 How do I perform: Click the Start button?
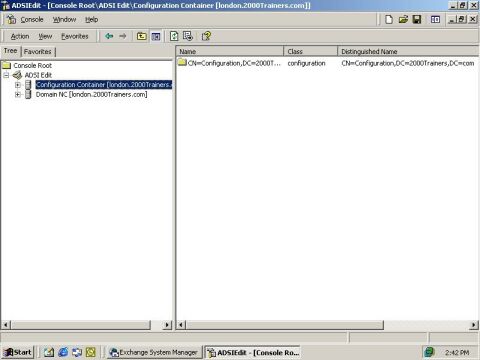click(x=18, y=352)
